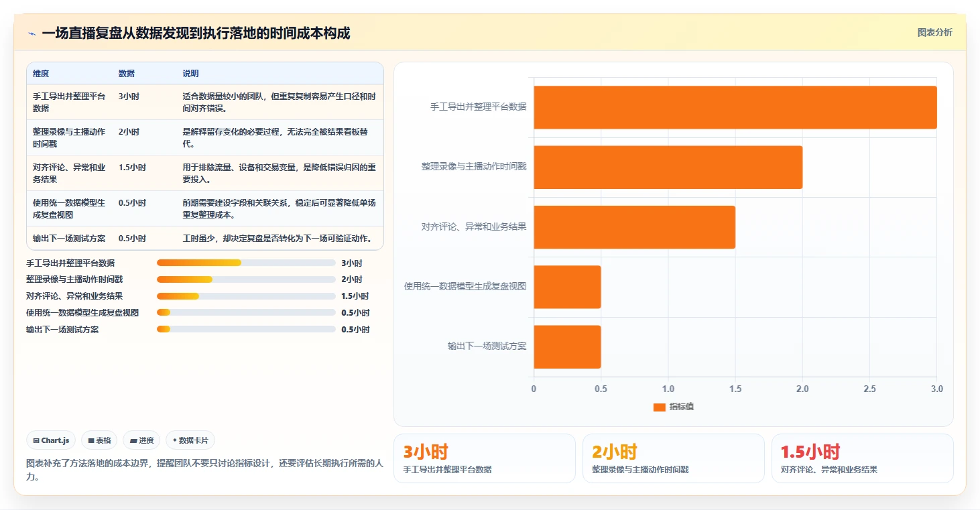Select the 数据卡片 tag chip
The image size is (980, 510).
(x=190, y=440)
